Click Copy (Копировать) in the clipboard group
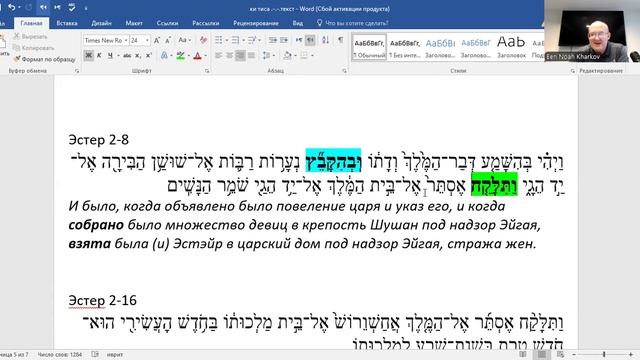The width and height of the screenshot is (640, 360). 33,48
